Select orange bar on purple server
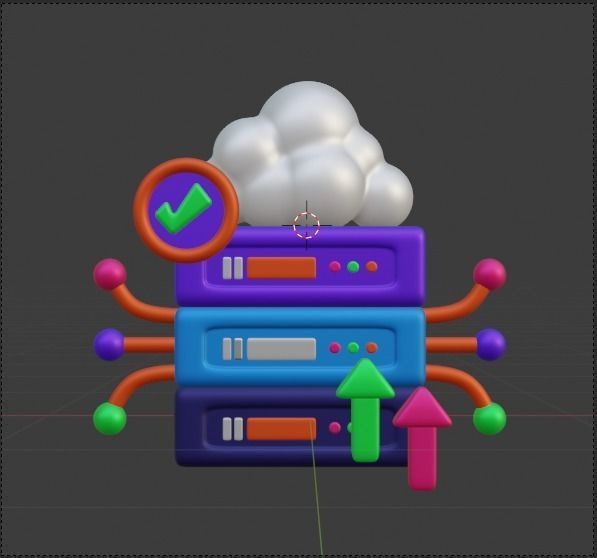 [x=281, y=268]
